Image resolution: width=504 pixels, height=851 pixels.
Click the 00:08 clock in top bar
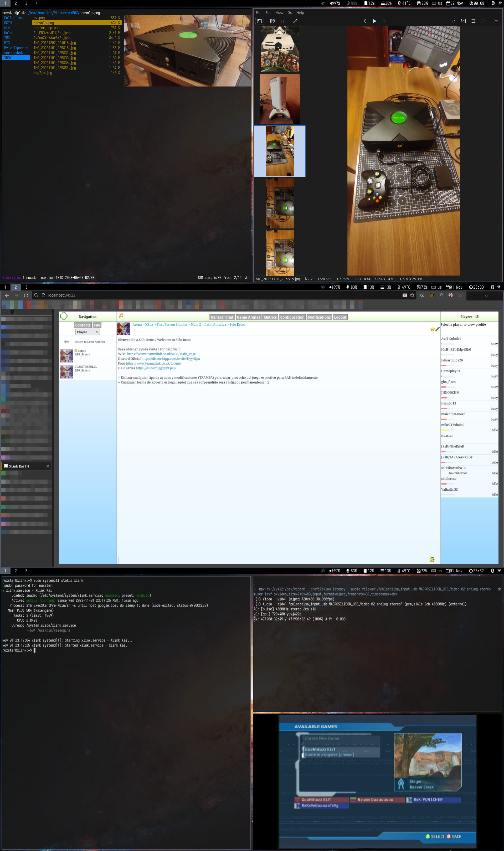click(x=477, y=3)
